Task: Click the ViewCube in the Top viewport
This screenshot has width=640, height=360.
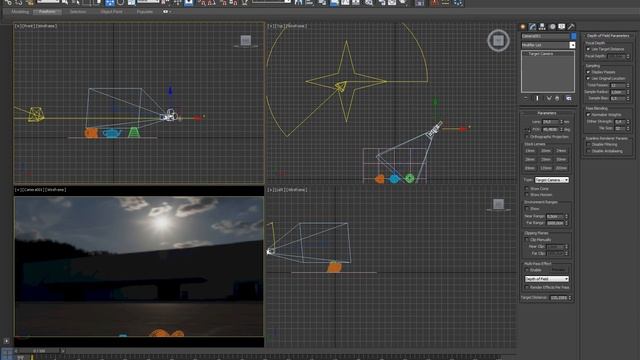Action: pyautogui.click(x=498, y=40)
